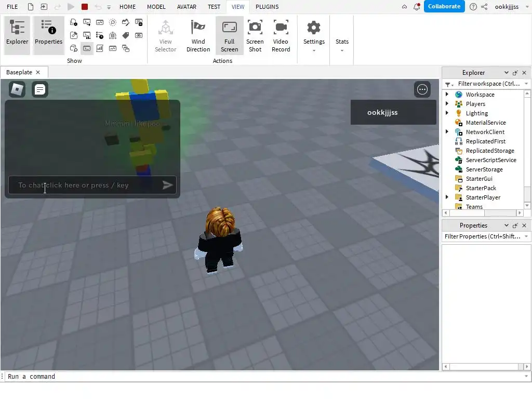Start Video Record

(281, 36)
